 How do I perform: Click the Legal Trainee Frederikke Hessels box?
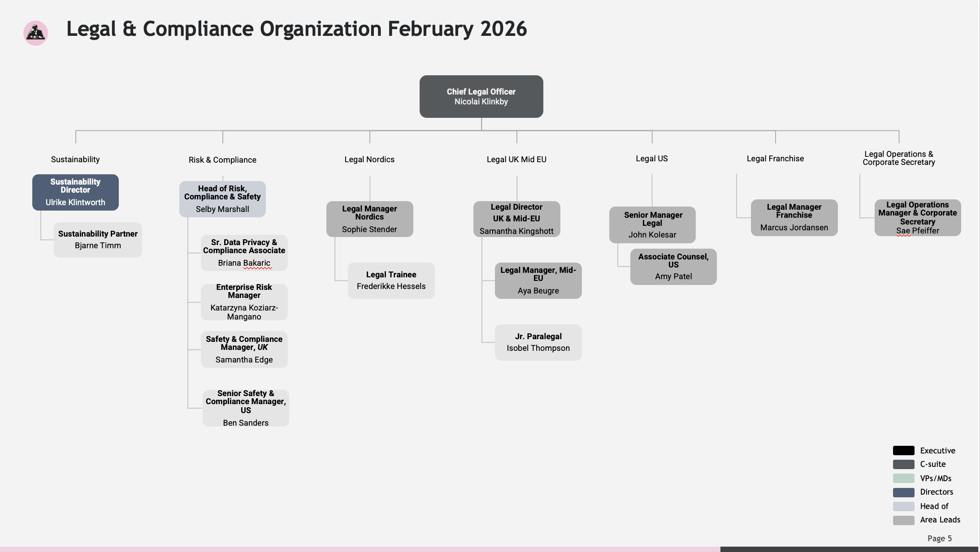[391, 280]
